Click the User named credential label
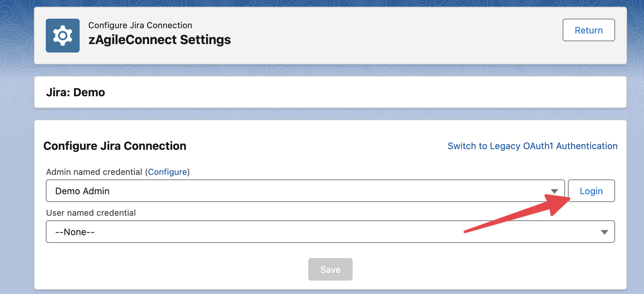The width and height of the screenshot is (644, 294). click(x=91, y=213)
